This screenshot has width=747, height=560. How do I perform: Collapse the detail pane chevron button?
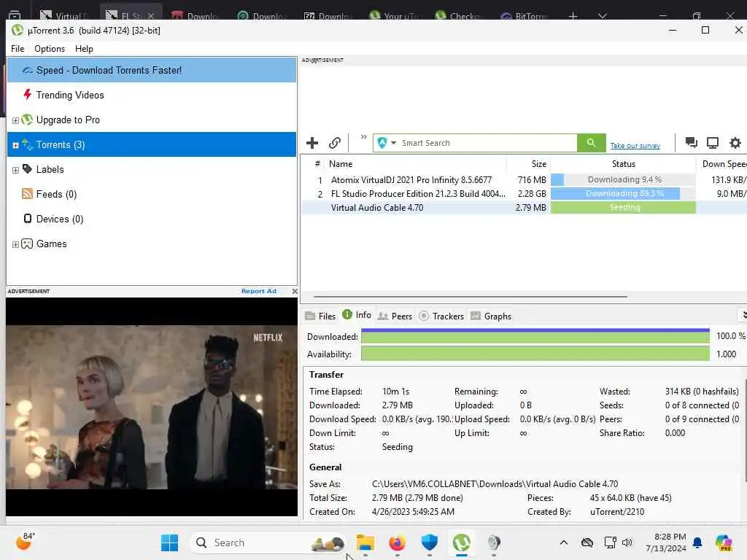coord(743,315)
